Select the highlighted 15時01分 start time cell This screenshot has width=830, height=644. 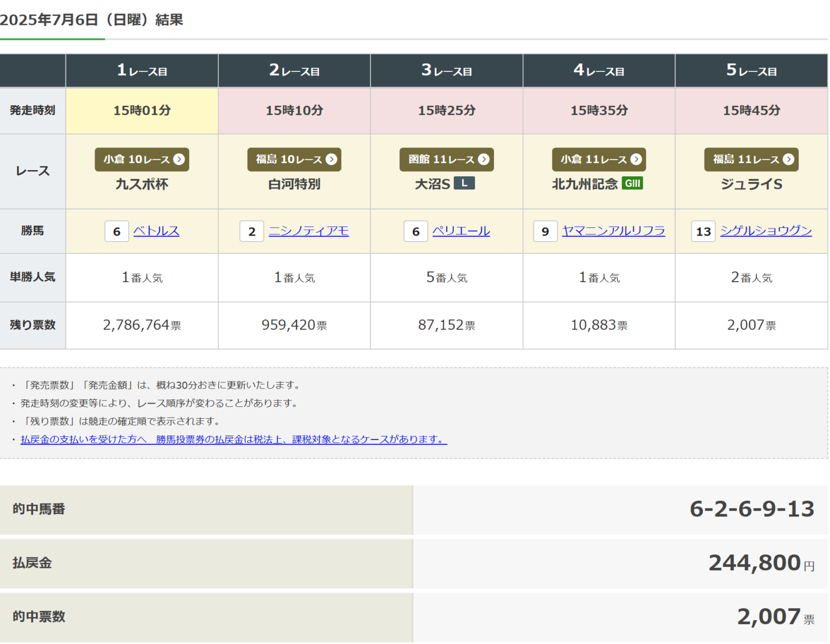pyautogui.click(x=141, y=111)
